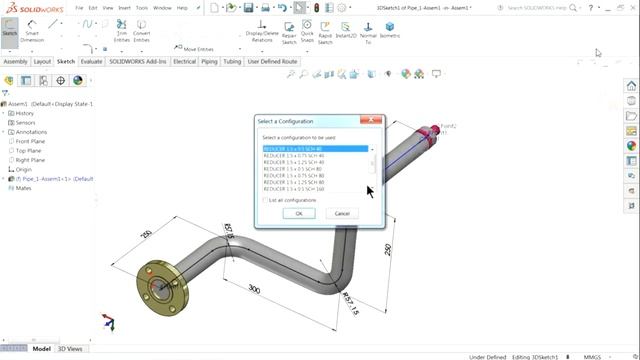Image resolution: width=640 pixels, height=360 pixels.
Task: Expand the History tree node
Action: click(4, 113)
